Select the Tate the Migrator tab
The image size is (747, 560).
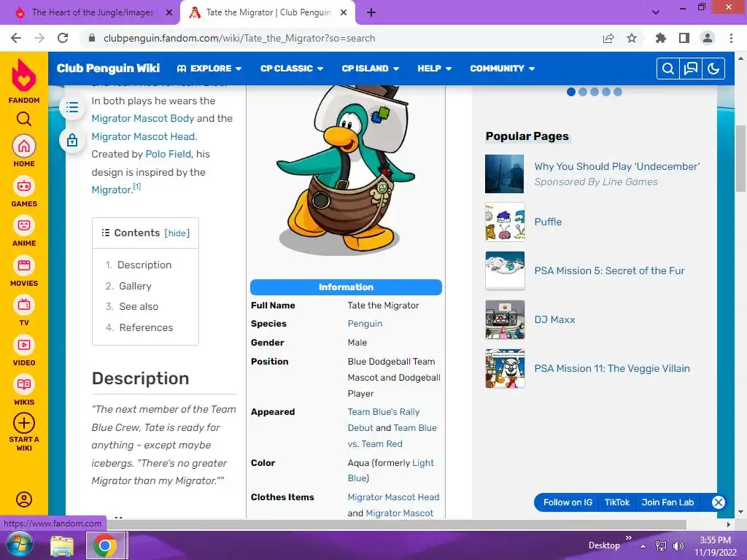click(x=268, y=12)
